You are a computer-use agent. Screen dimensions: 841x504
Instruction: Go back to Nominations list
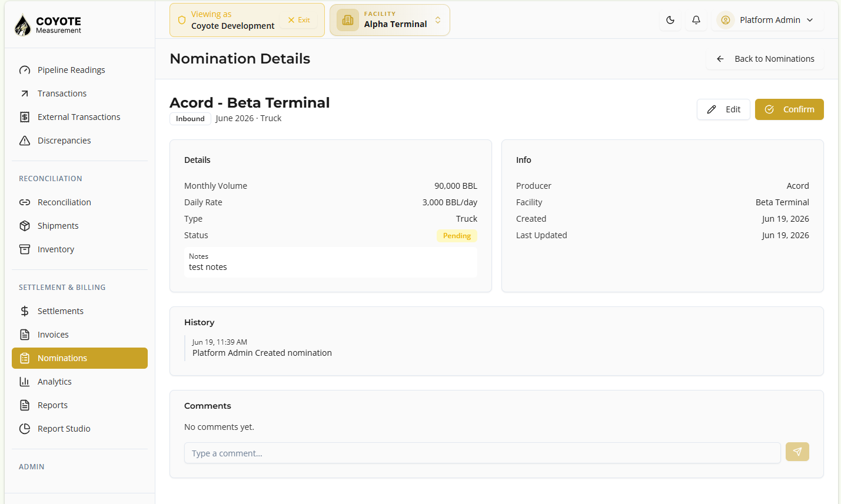[765, 59]
